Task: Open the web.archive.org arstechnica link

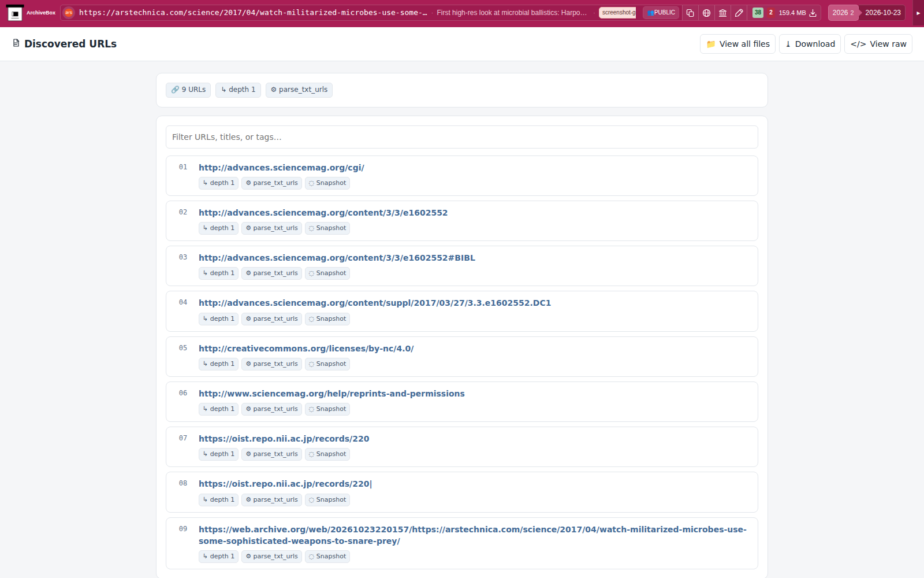Action: [472, 535]
